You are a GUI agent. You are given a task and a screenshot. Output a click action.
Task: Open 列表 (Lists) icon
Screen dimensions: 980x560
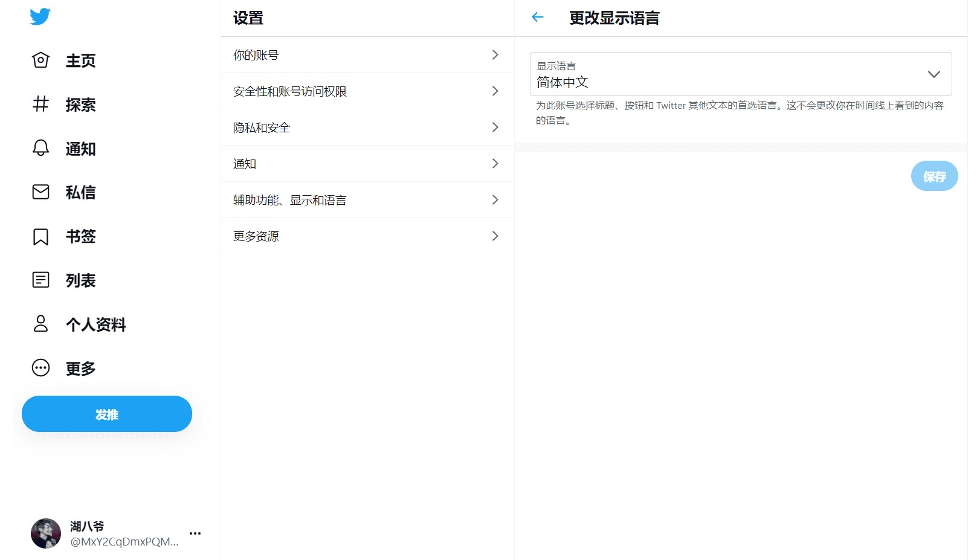[40, 280]
